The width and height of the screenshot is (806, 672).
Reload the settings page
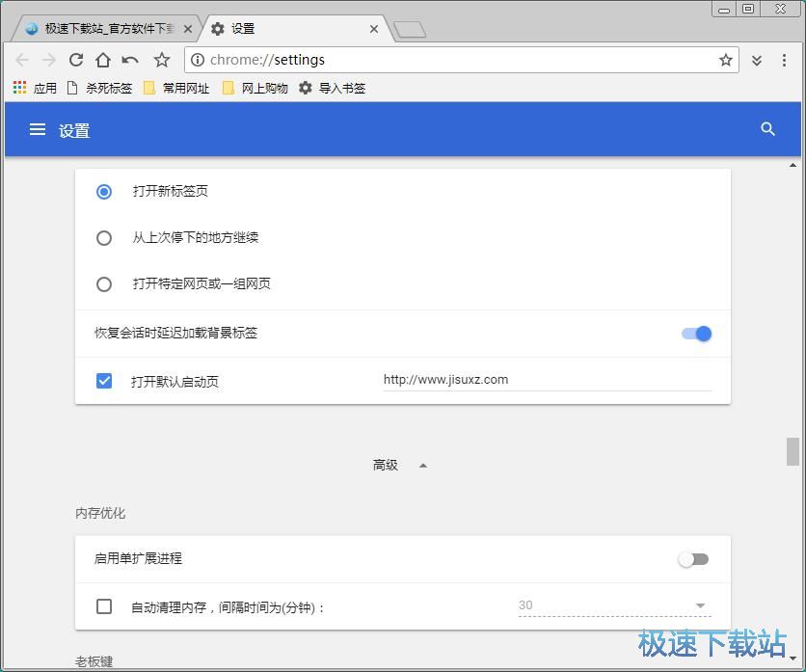point(76,60)
